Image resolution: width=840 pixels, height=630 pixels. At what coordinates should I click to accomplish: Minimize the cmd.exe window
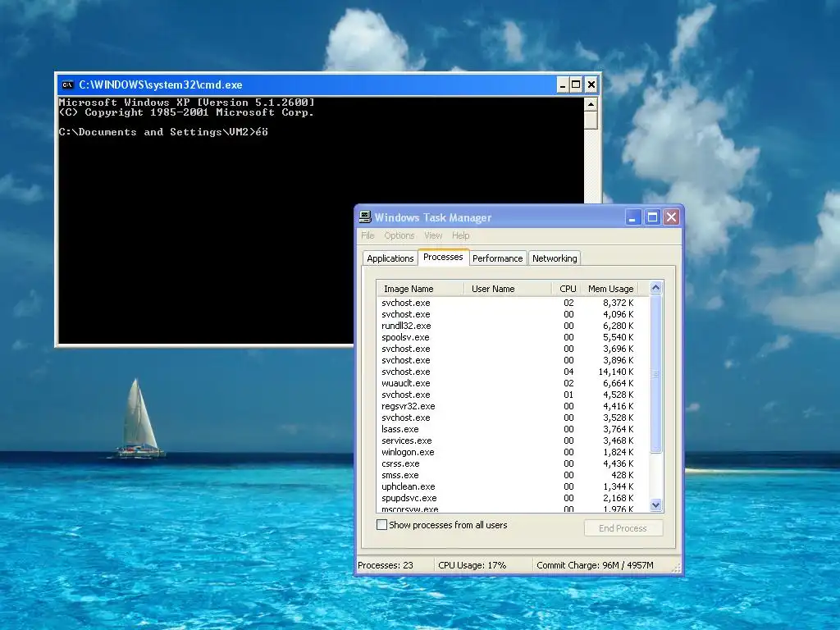(563, 84)
